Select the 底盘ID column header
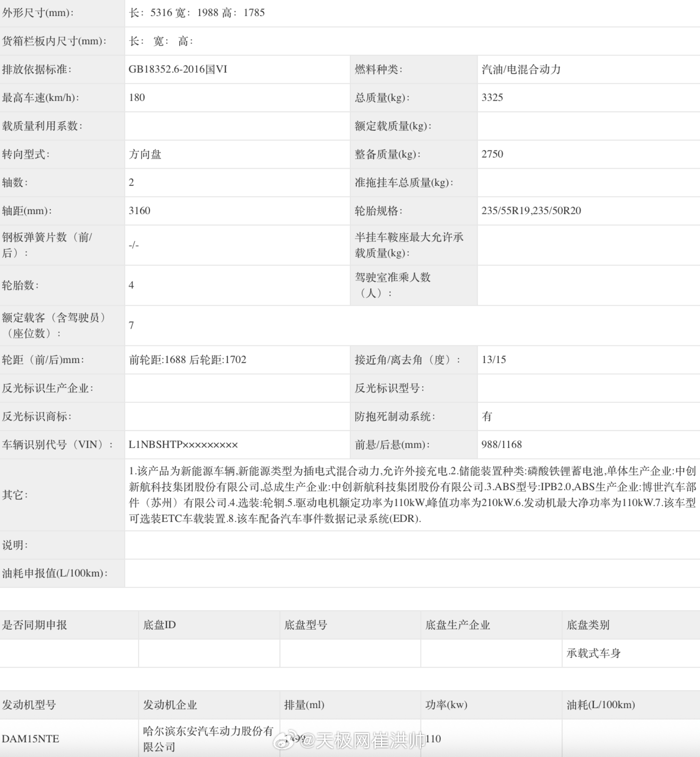The width and height of the screenshot is (700, 757). [x=159, y=625]
